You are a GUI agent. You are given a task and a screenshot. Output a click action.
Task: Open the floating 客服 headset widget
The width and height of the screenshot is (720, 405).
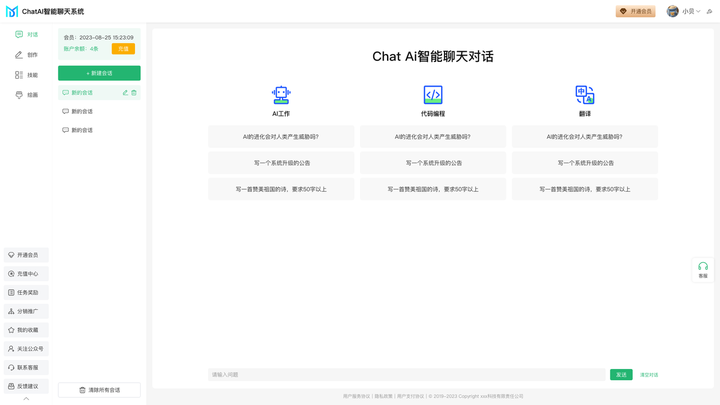pos(703,270)
